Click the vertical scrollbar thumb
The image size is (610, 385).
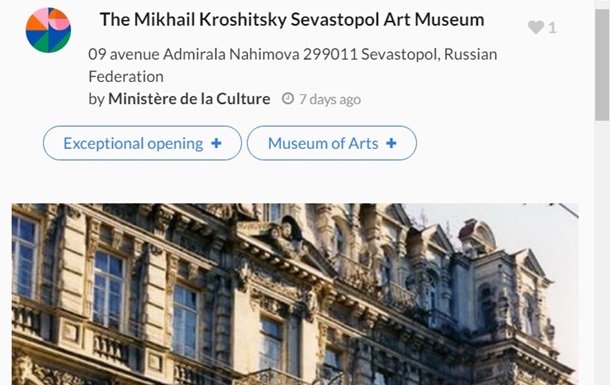602,64
